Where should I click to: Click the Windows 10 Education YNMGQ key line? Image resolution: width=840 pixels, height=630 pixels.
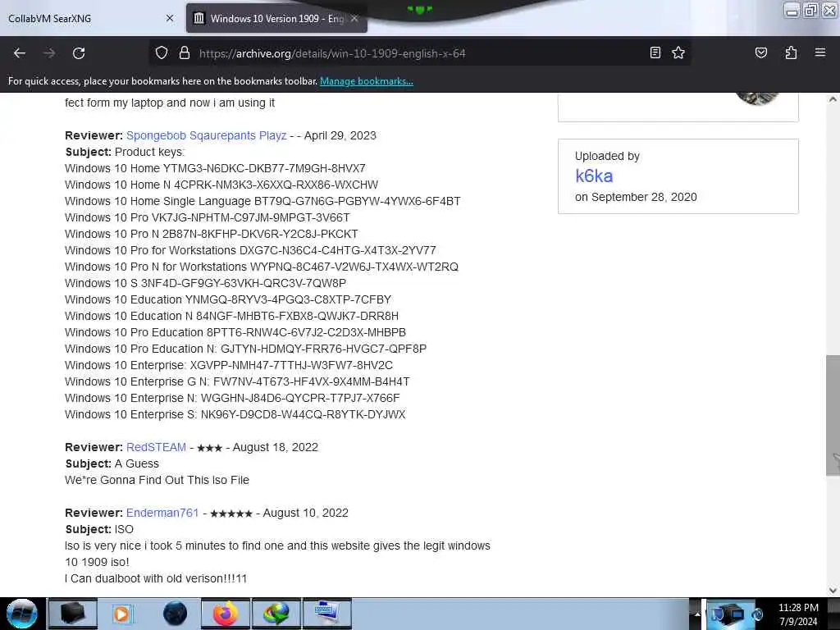click(x=228, y=299)
